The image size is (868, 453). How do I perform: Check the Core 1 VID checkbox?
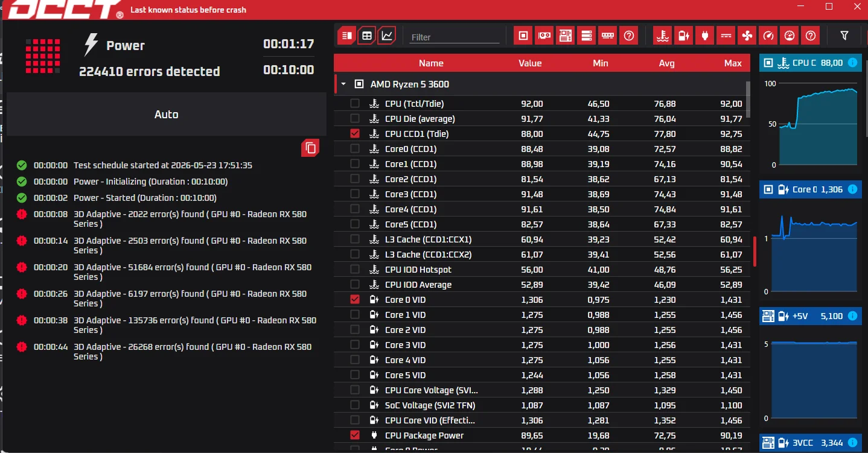click(355, 315)
